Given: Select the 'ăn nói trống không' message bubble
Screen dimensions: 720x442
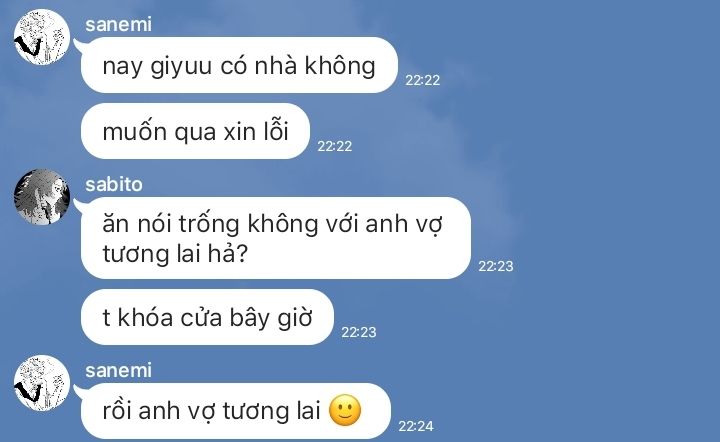Looking at the screenshot, I should pyautogui.click(x=276, y=238).
